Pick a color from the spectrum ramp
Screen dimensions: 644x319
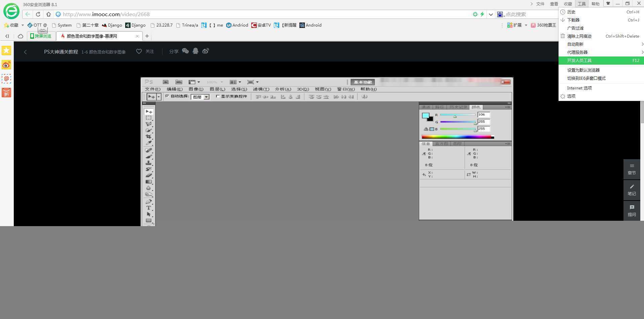pos(458,137)
